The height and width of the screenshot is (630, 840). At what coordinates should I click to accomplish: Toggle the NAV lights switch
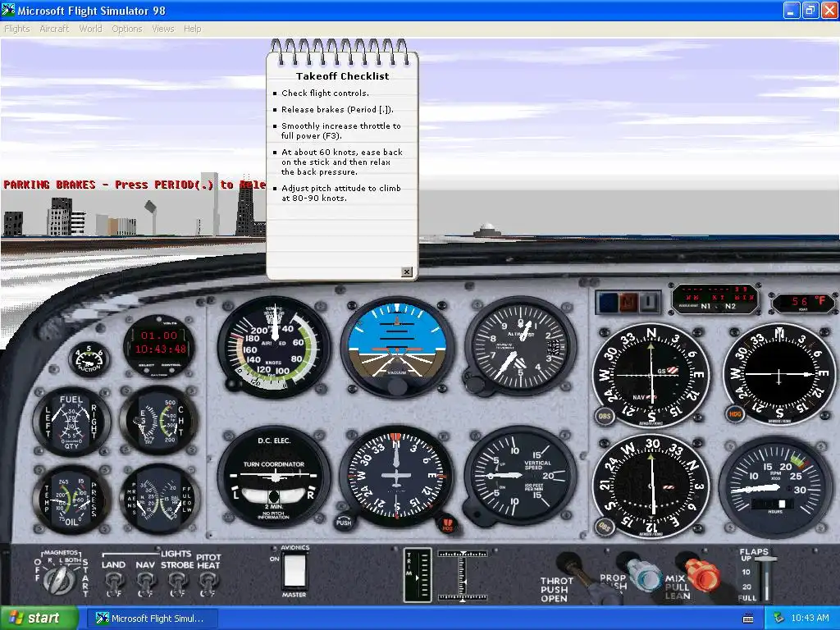146,582
